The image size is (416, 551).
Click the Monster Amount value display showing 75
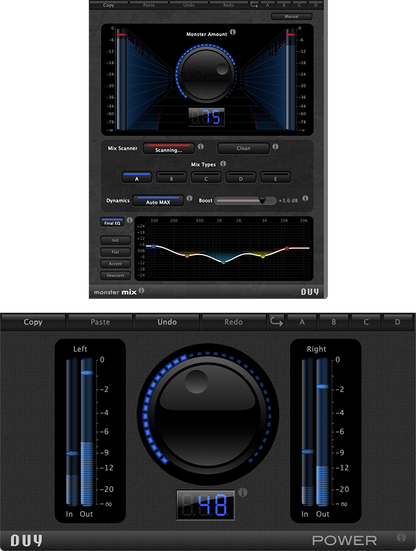pyautogui.click(x=207, y=117)
